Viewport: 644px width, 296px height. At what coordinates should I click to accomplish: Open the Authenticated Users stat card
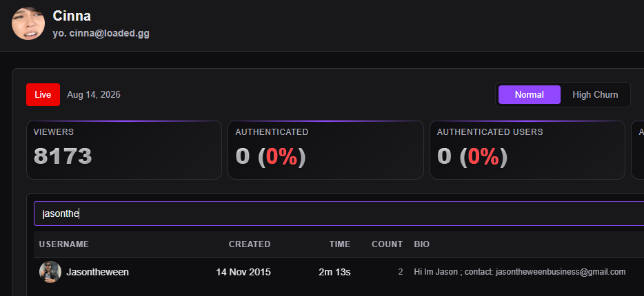pos(527,149)
